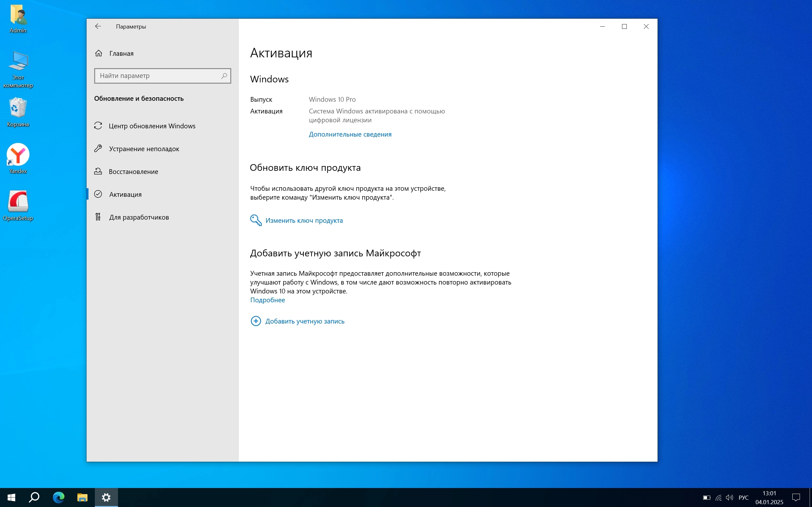Image resolution: width=812 pixels, height=507 pixels.
Task: Open Для разработчиков settings
Action: [139, 217]
